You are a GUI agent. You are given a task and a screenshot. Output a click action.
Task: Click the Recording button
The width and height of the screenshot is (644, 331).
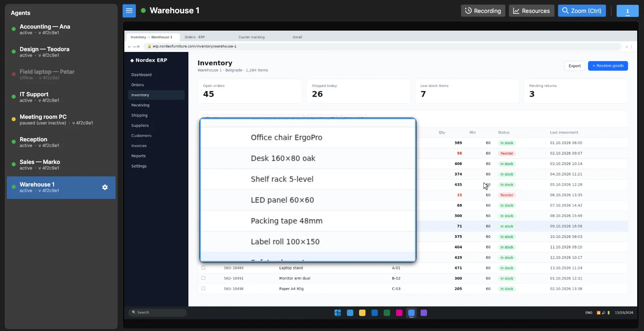click(x=483, y=11)
